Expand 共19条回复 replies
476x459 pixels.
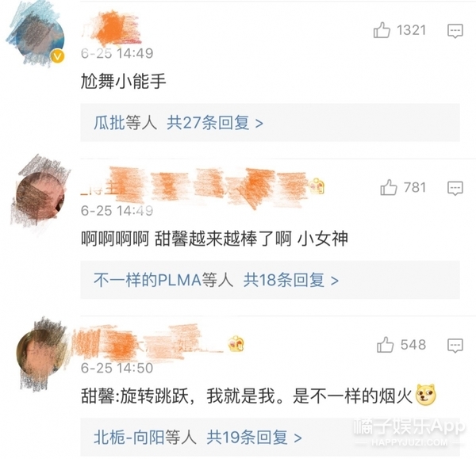(254, 437)
